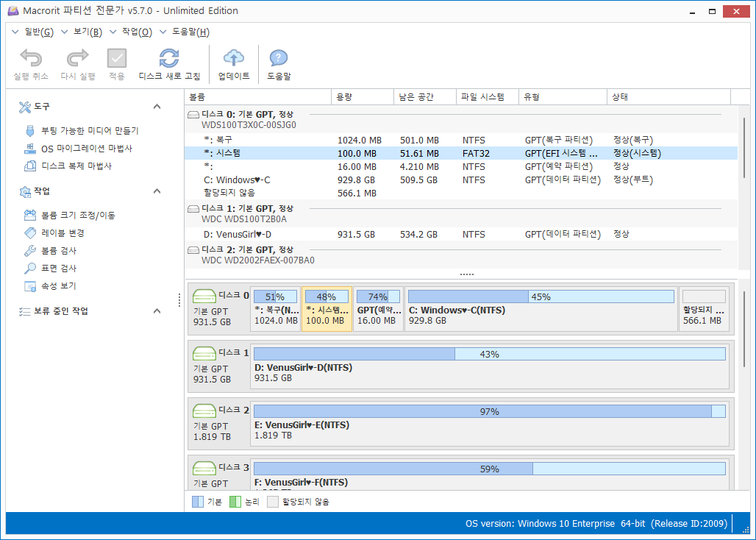This screenshot has width=756, height=540.
Task: Click the 업데이트 cloud upload icon
Action: click(234, 59)
